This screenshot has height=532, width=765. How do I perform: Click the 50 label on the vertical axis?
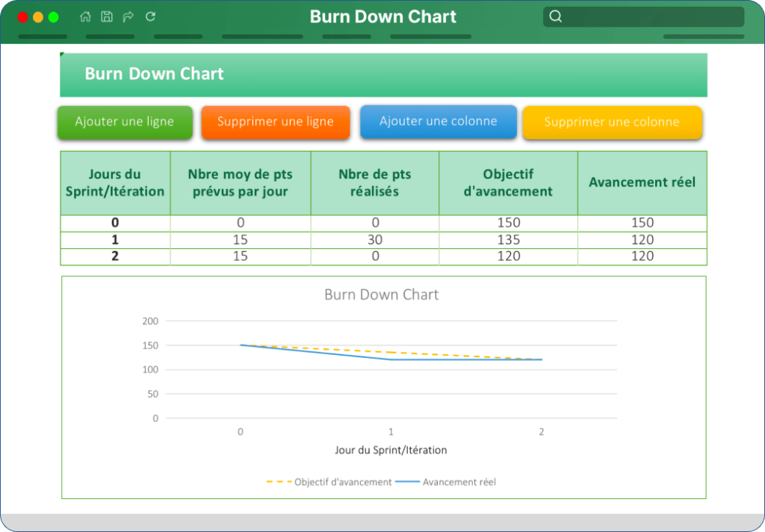[x=152, y=394]
